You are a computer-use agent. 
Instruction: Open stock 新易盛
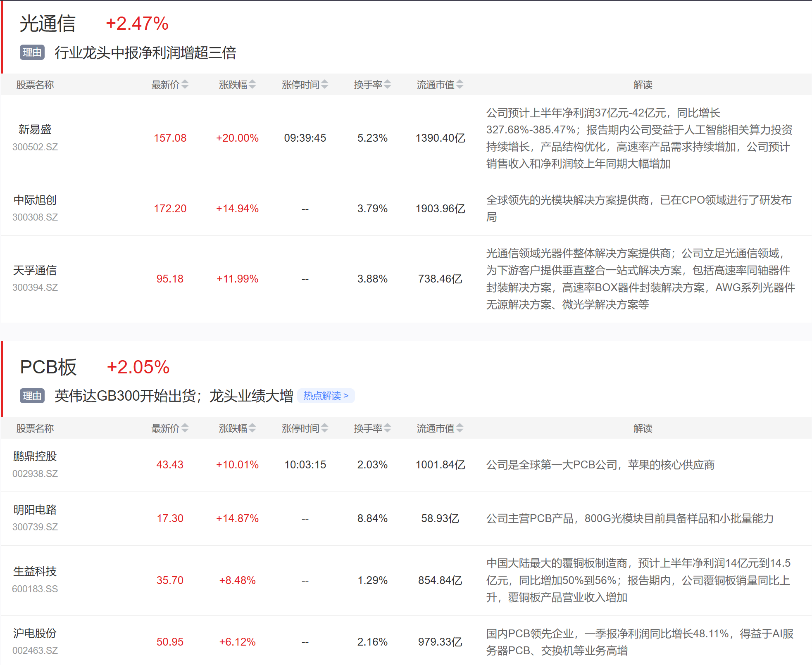pyautogui.click(x=35, y=129)
